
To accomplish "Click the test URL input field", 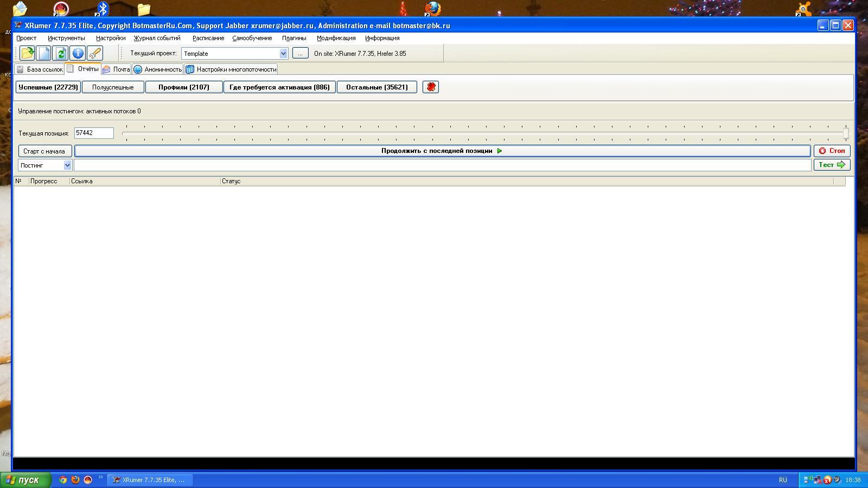I will [442, 165].
